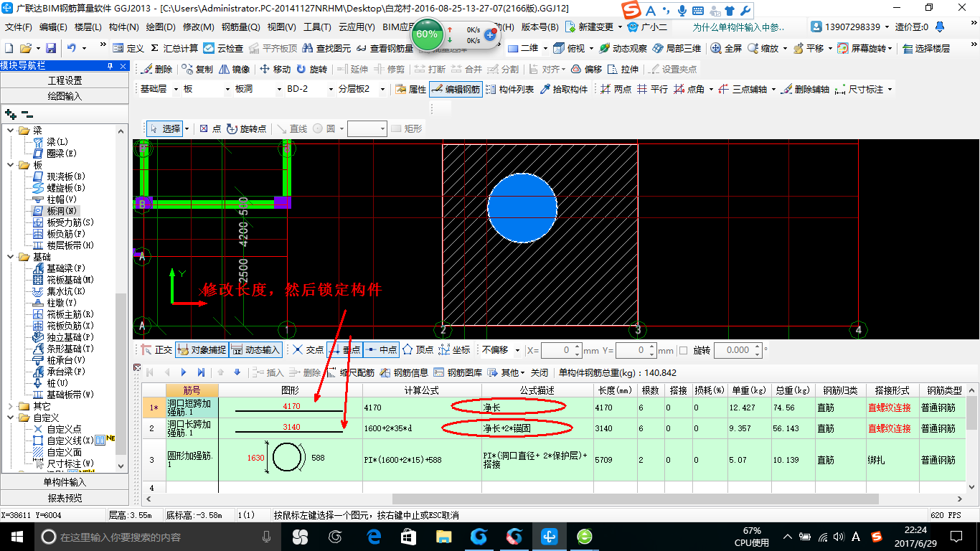Click the Windows Start button

click(x=17, y=536)
